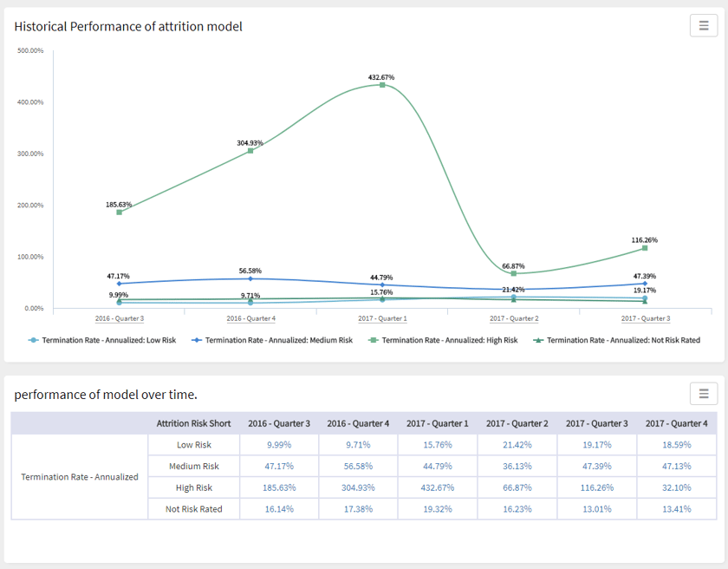Click the 2016 - Quarter 3 axis label
The height and width of the screenshot is (569, 728).
coord(120,318)
